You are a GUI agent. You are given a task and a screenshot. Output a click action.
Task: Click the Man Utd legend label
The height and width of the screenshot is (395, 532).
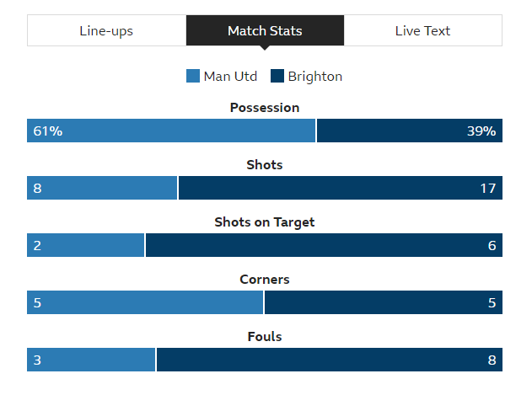[230, 77]
